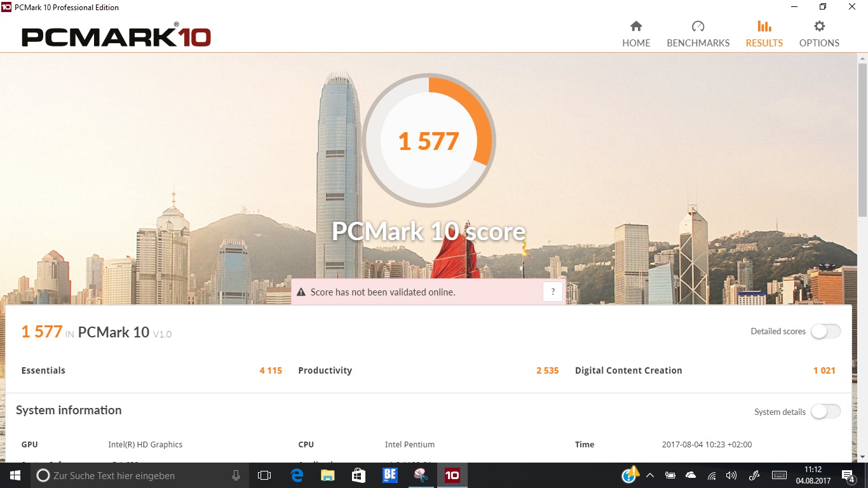Open the volume speaker tray icon

coord(731,475)
